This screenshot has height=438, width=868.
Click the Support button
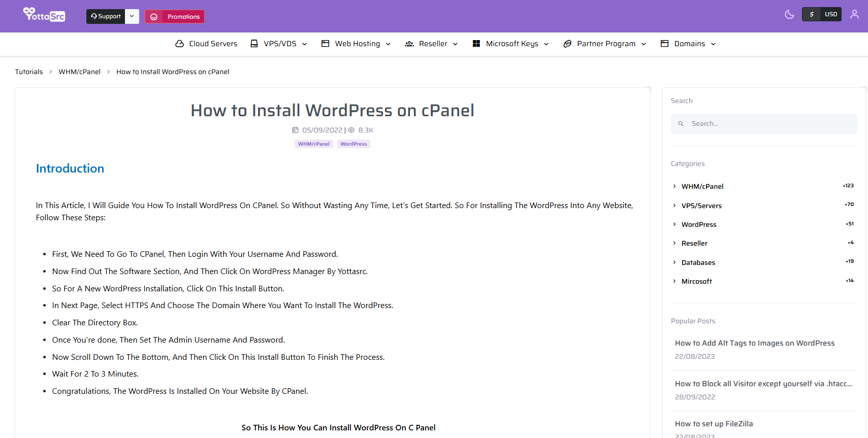point(106,16)
